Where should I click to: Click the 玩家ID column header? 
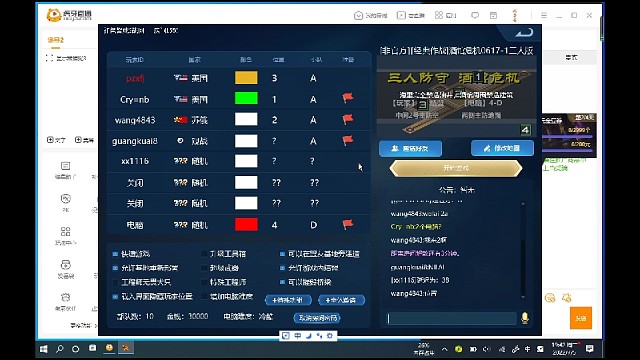pos(135,60)
